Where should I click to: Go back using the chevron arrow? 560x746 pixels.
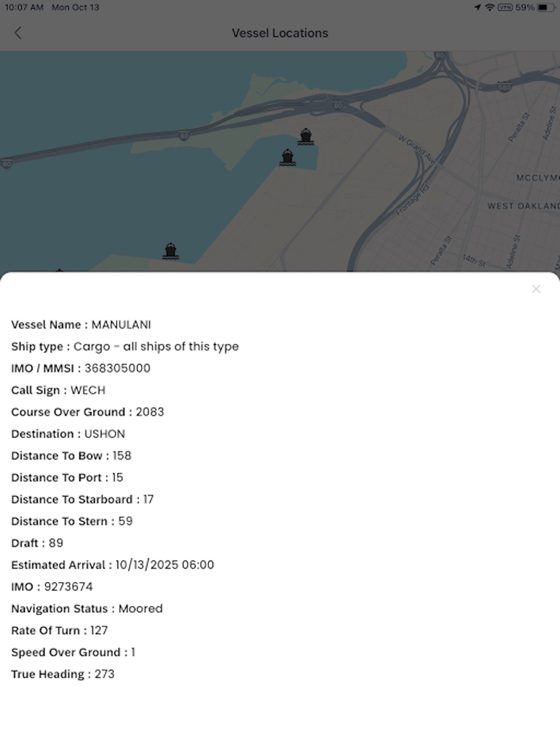18,33
